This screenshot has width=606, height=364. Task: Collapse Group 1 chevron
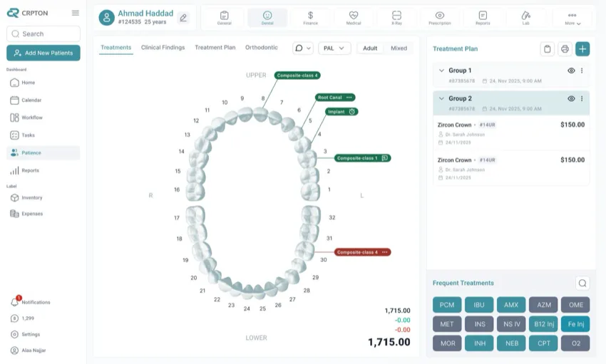click(441, 71)
